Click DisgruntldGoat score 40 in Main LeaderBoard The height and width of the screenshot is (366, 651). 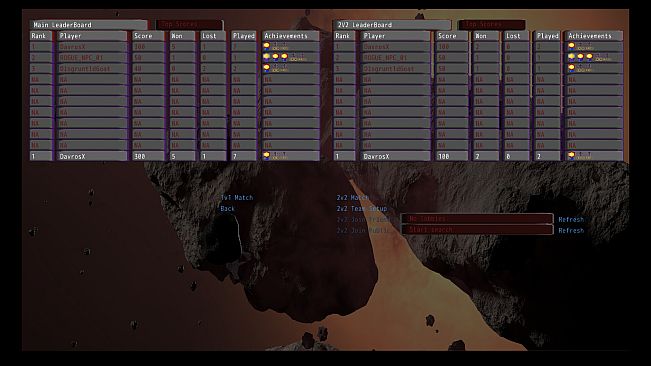(148, 68)
